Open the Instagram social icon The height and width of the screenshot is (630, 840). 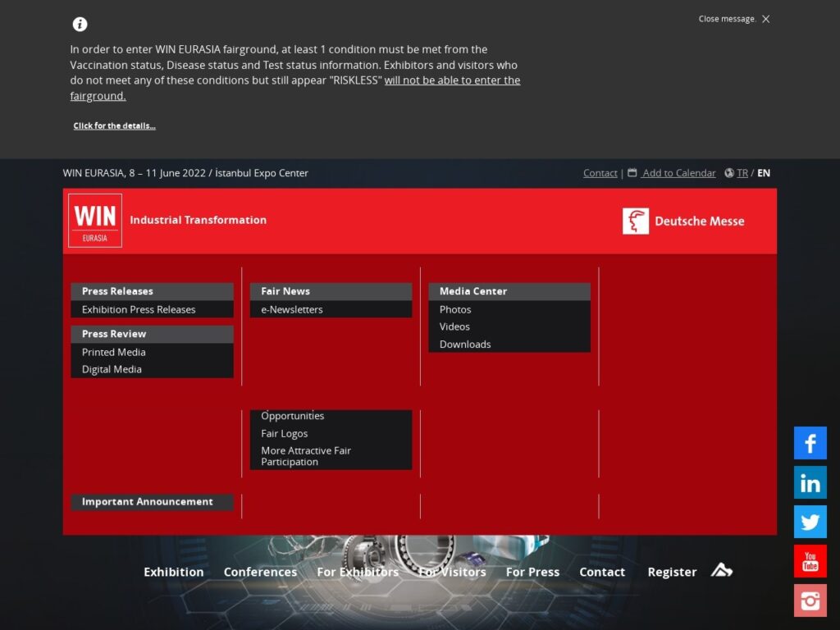810,600
